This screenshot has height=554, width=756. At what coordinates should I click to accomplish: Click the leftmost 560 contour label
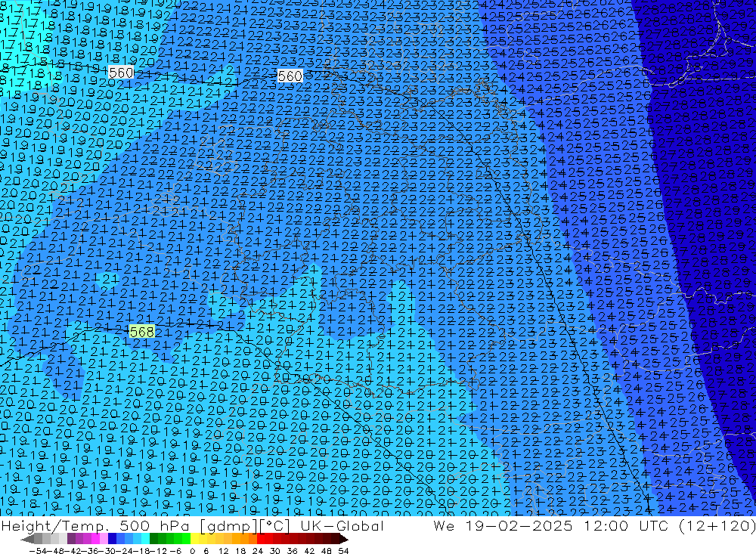pos(121,73)
